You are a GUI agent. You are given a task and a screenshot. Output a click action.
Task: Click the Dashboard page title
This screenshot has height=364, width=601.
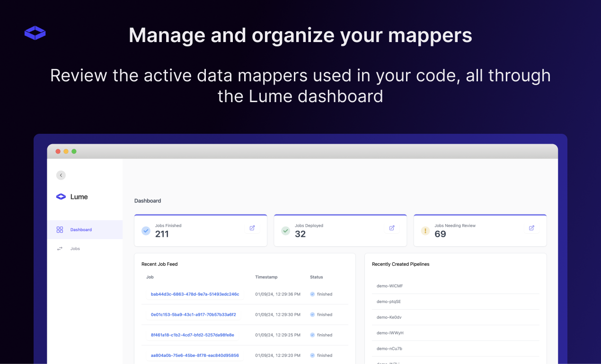(x=148, y=201)
